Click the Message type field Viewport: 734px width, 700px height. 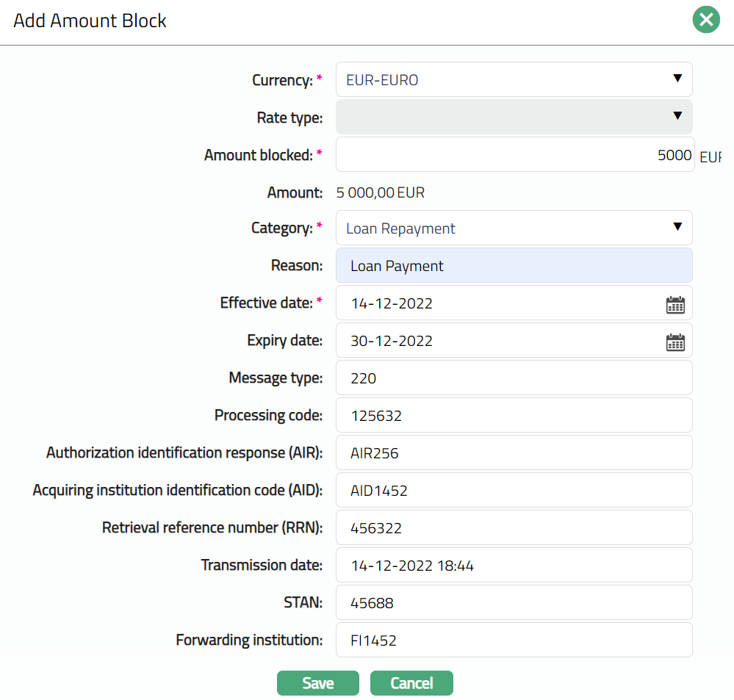coord(514,378)
